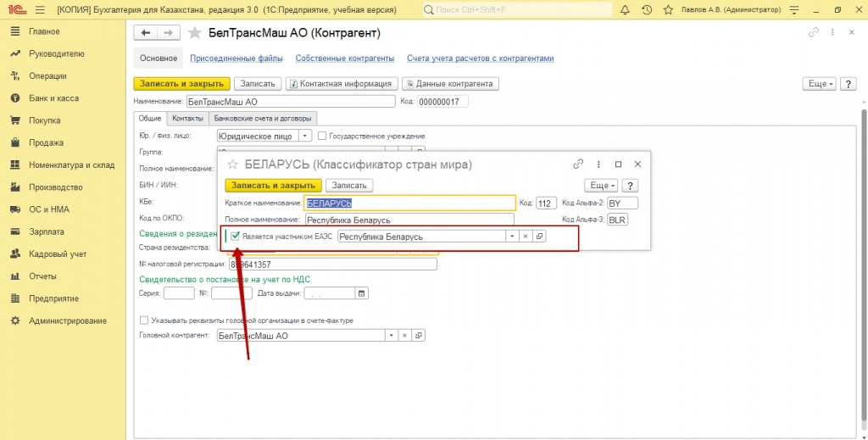Open Отчеты section
The width and height of the screenshot is (868, 440).
tap(42, 276)
